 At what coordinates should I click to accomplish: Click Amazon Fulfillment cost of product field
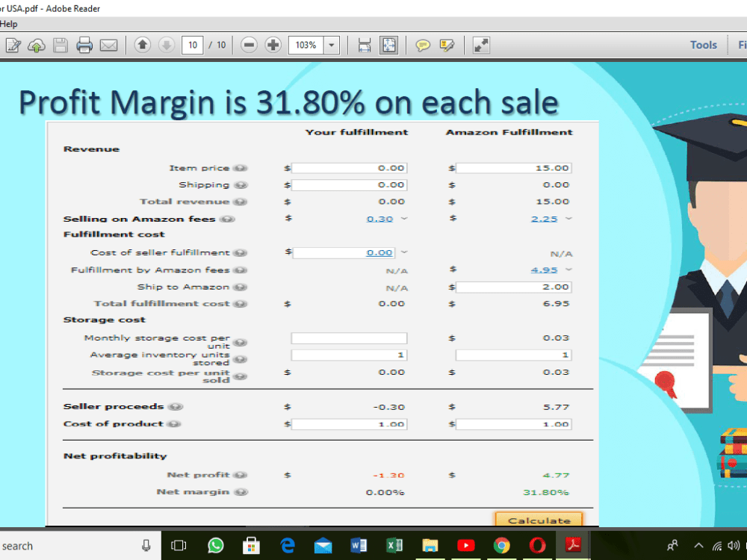pos(513,424)
